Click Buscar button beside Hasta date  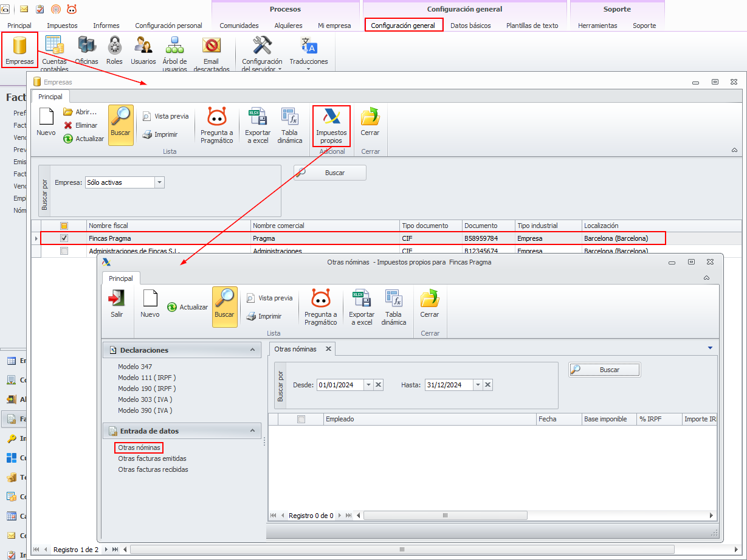tap(604, 370)
